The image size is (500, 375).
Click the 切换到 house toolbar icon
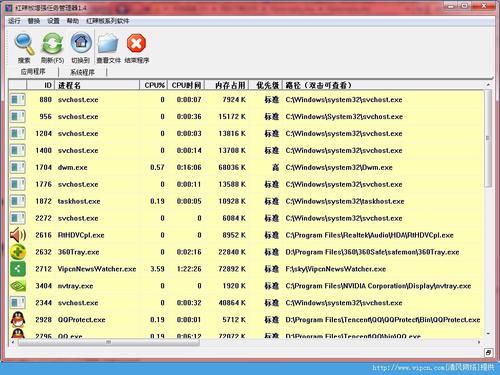click(81, 43)
